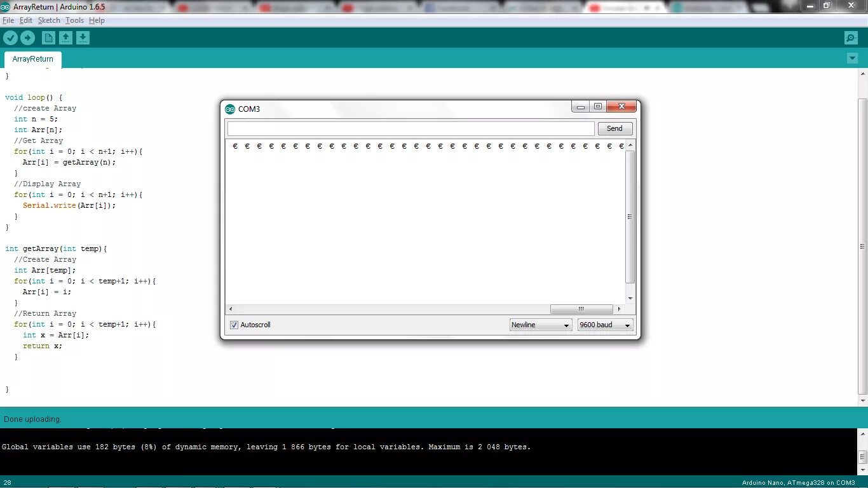Click the Verify sketch checkmark icon
The width and height of the screenshot is (868, 488).
11,38
